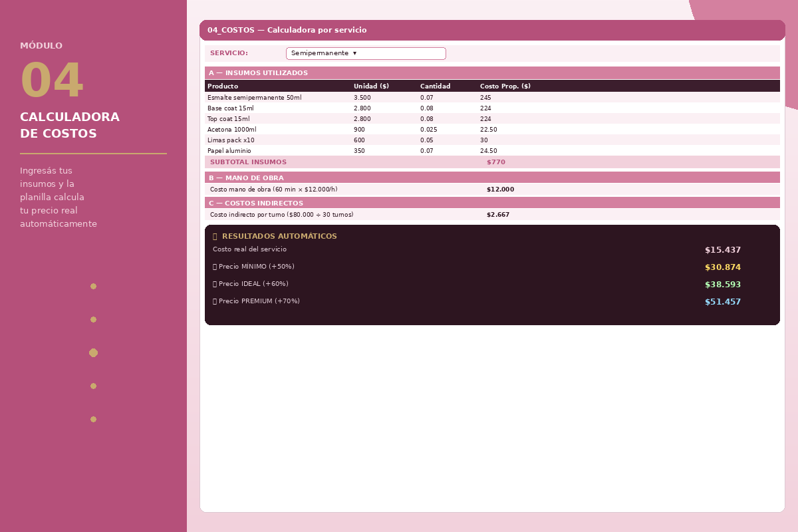Click the SUBTOTAL INSUMOS label
Viewport: 798px width, 532px height.
pos(248,162)
